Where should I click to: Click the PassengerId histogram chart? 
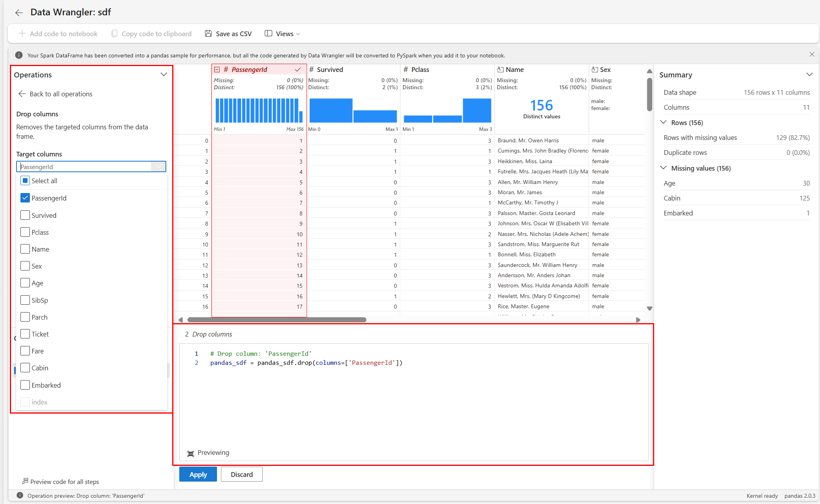(x=259, y=110)
